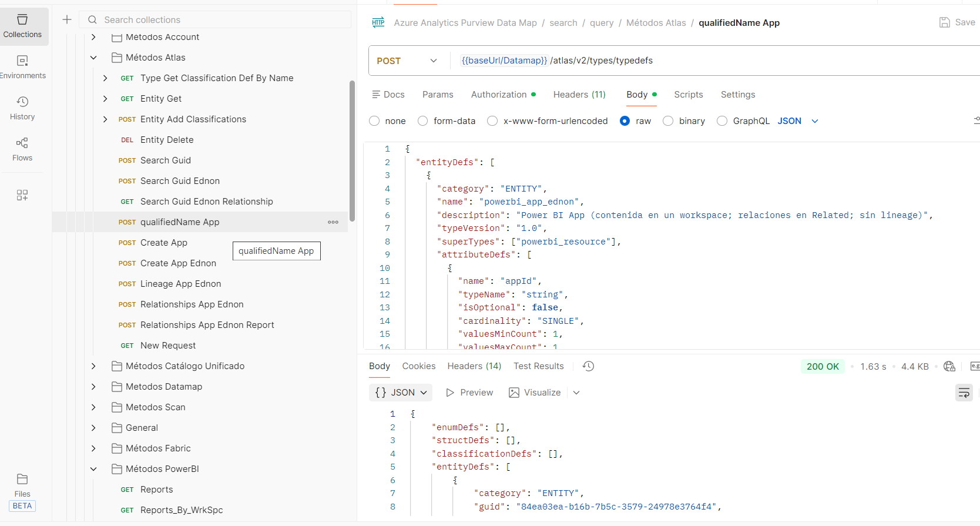This screenshot has width=980, height=526.
Task: Open the Visualize options chevron dropdown
Action: 576,393
